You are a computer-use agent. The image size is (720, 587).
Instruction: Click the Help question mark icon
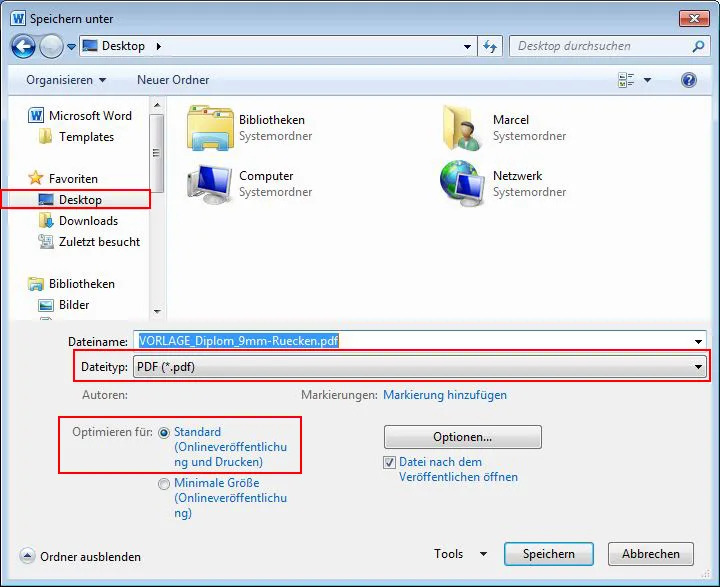tap(689, 80)
